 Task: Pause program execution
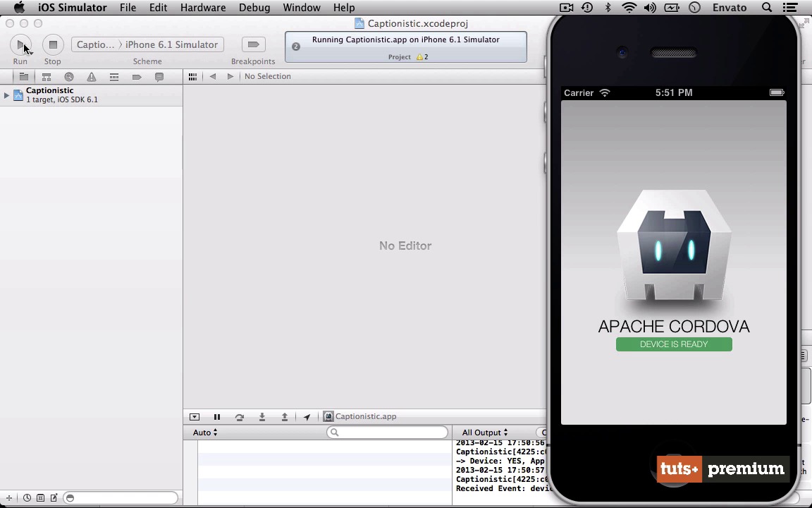(x=217, y=417)
